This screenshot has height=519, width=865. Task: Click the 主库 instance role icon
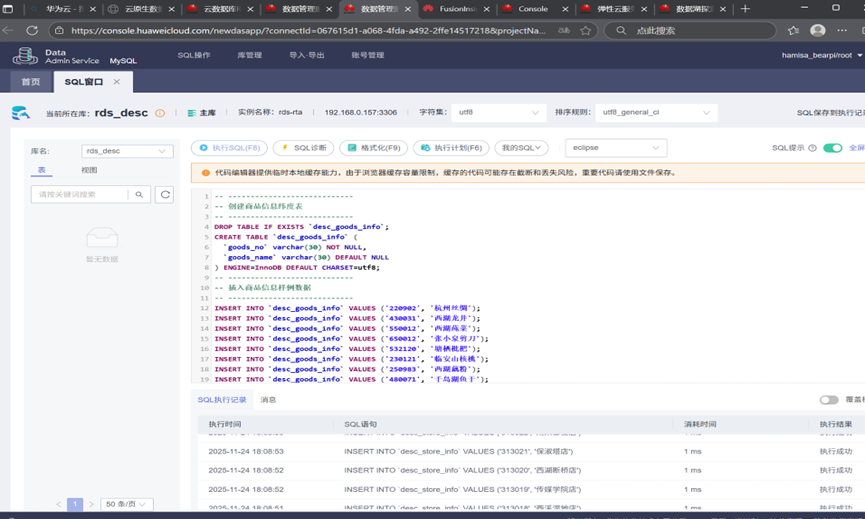pyautogui.click(x=191, y=113)
